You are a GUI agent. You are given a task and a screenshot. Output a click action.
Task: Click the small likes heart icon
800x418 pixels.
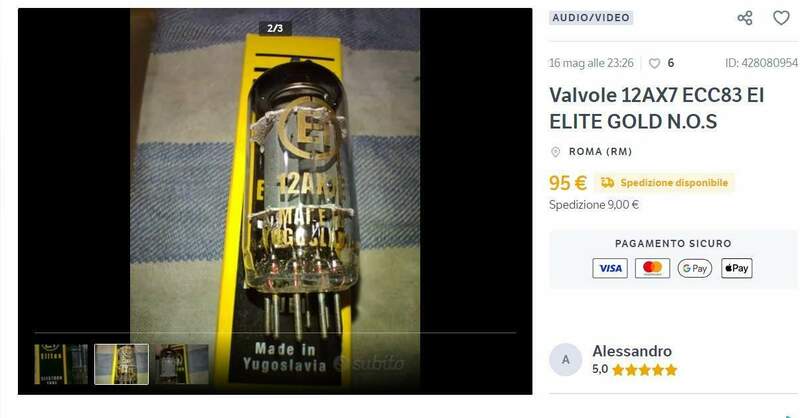[654, 63]
